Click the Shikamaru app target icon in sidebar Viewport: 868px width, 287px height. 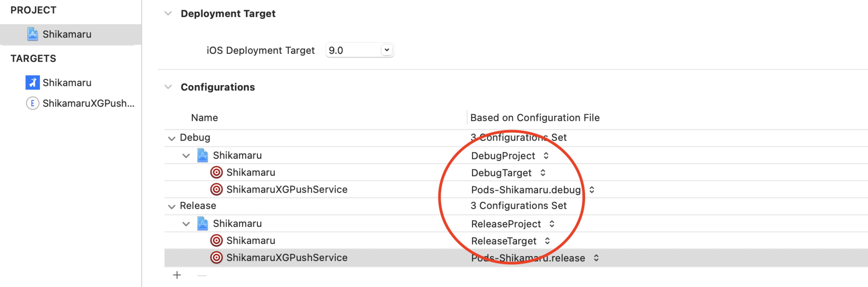coord(32,83)
